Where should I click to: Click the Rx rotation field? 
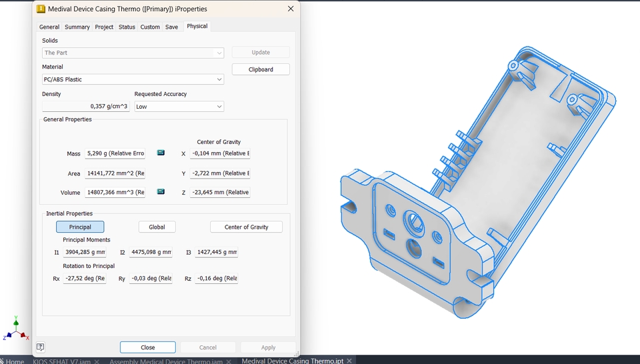85,278
